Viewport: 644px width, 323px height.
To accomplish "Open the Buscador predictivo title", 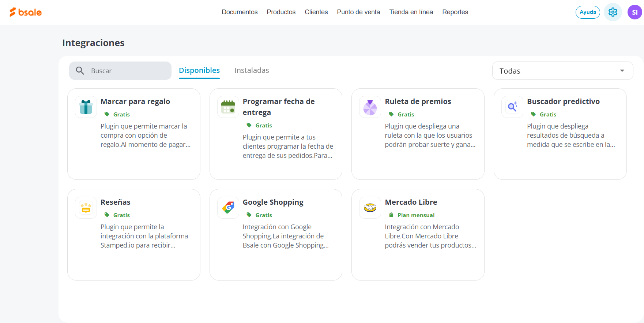I will click(x=563, y=101).
